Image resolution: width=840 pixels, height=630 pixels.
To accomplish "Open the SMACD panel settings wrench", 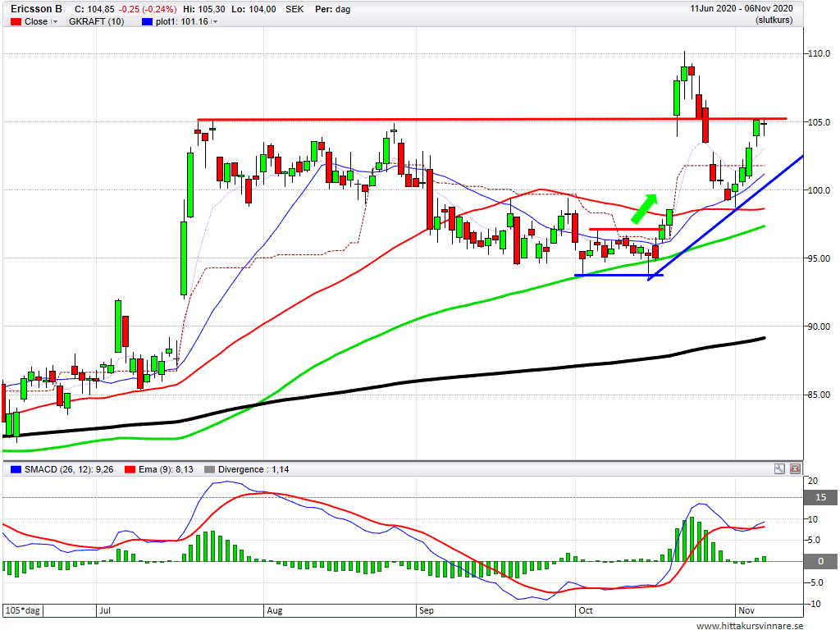I will 779,468.
